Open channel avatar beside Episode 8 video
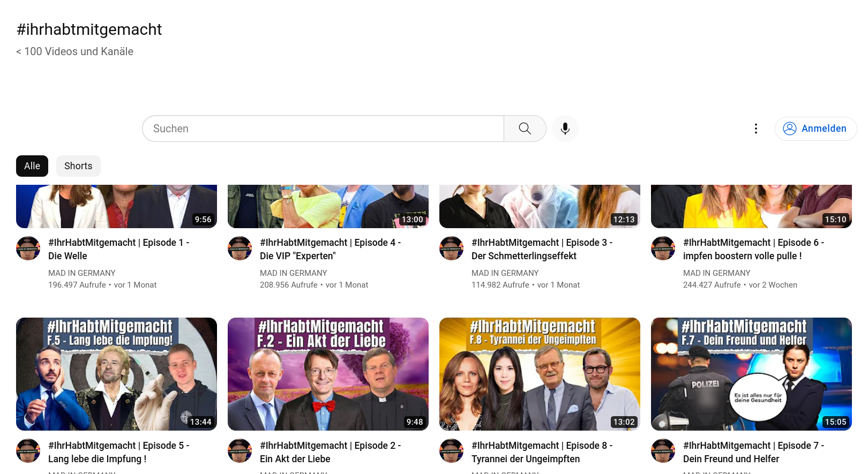868x474 pixels. [x=452, y=451]
